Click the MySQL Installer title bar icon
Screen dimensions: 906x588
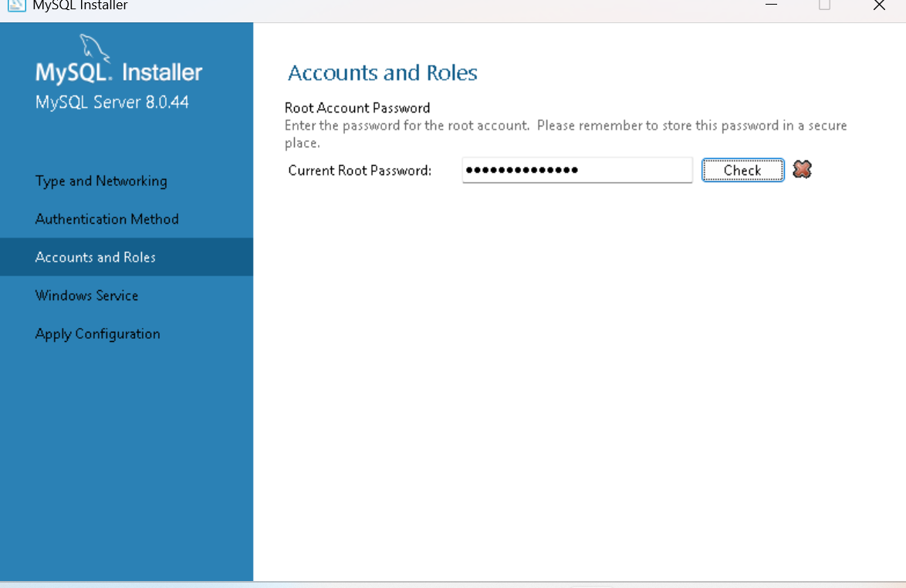(x=16, y=5)
